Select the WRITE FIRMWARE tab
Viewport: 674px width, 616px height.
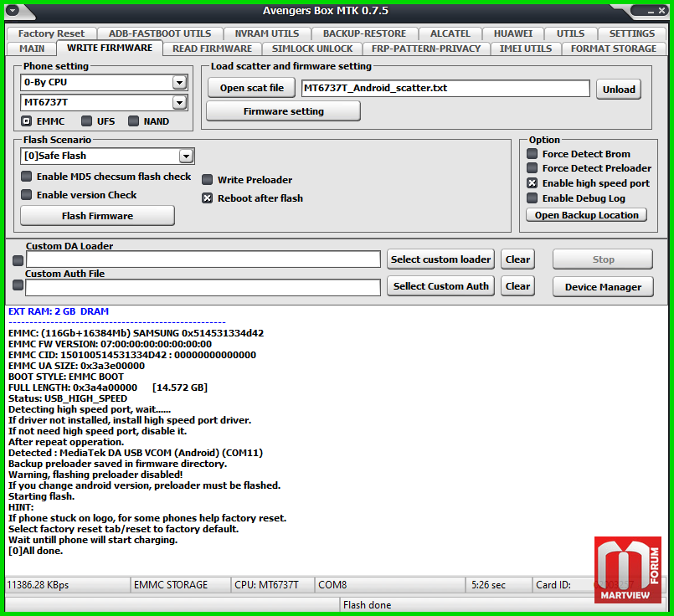tap(110, 48)
